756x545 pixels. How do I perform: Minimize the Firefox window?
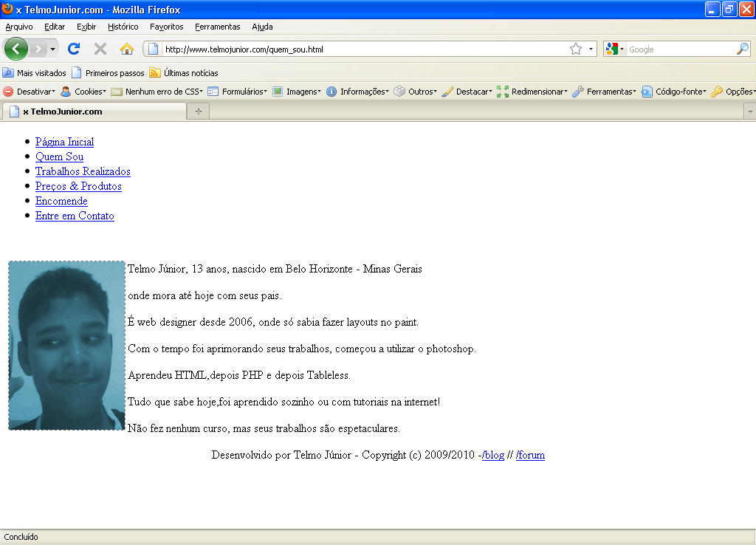[712, 9]
